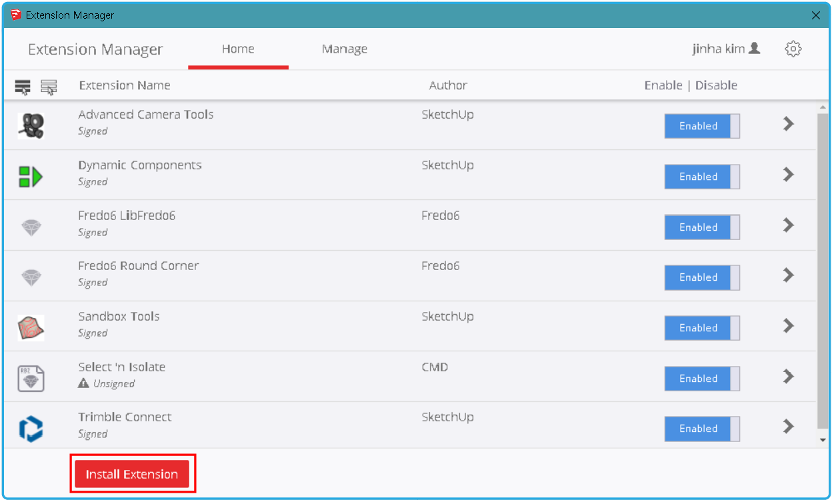Expand Fredo6 Round Corner details chevron

tap(789, 275)
